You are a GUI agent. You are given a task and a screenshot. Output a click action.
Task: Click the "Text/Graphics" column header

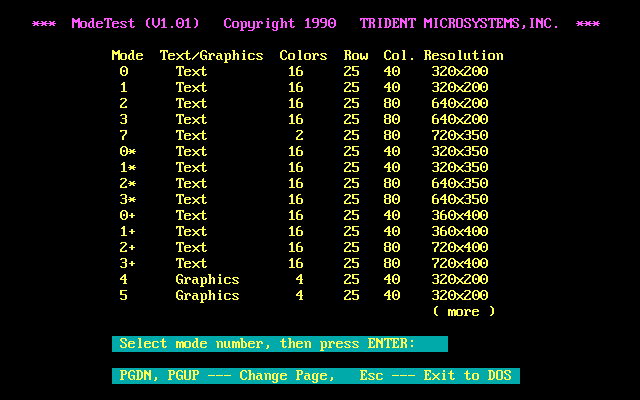[211, 56]
